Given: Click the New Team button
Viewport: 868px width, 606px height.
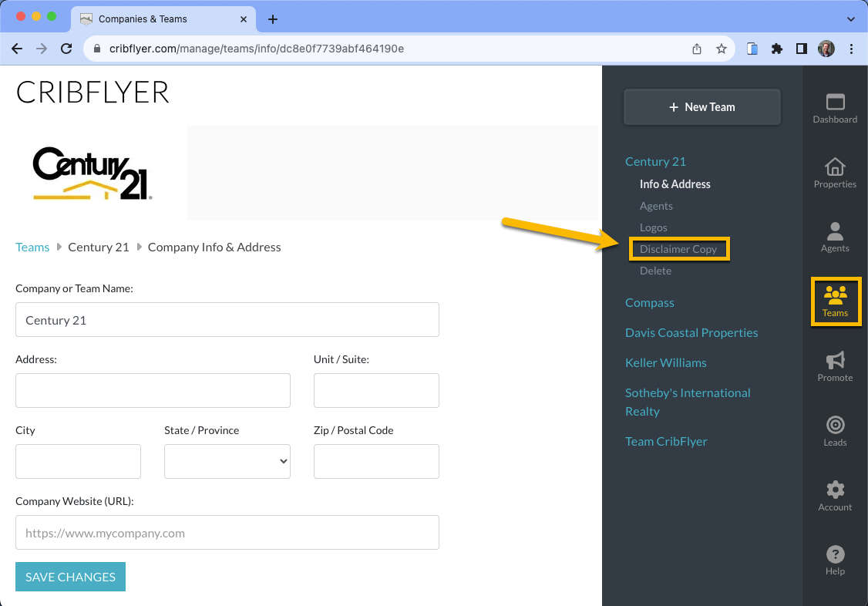Looking at the screenshot, I should (702, 107).
